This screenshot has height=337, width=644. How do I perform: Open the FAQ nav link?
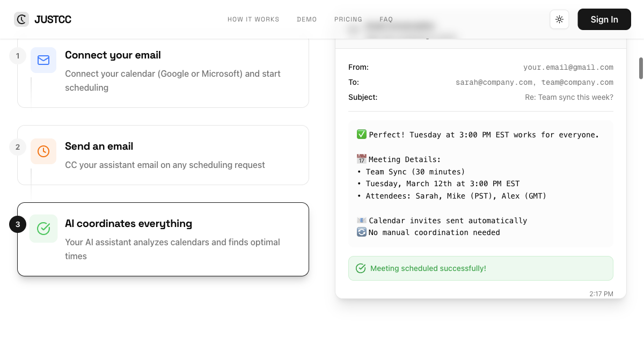pos(386,19)
